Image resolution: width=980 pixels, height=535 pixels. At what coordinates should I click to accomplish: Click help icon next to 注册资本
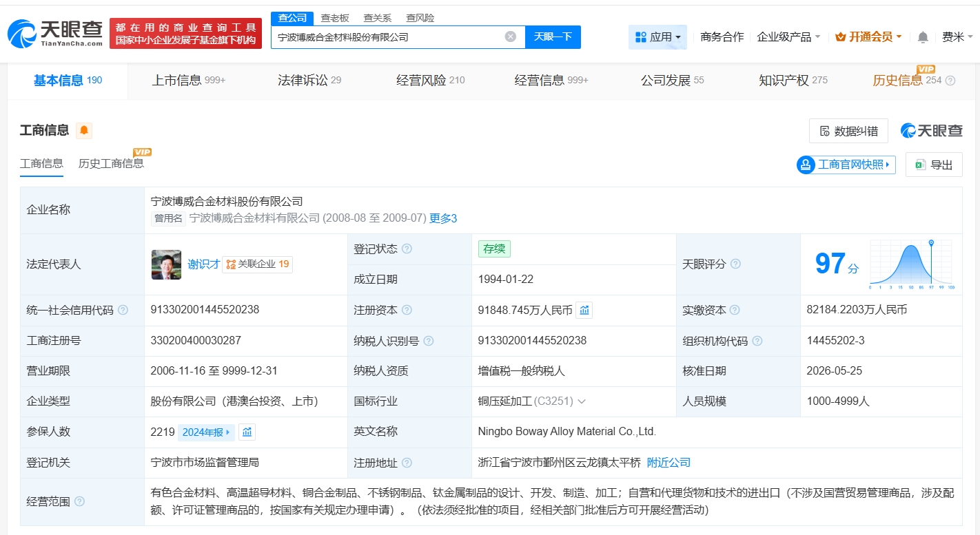pyautogui.click(x=407, y=310)
